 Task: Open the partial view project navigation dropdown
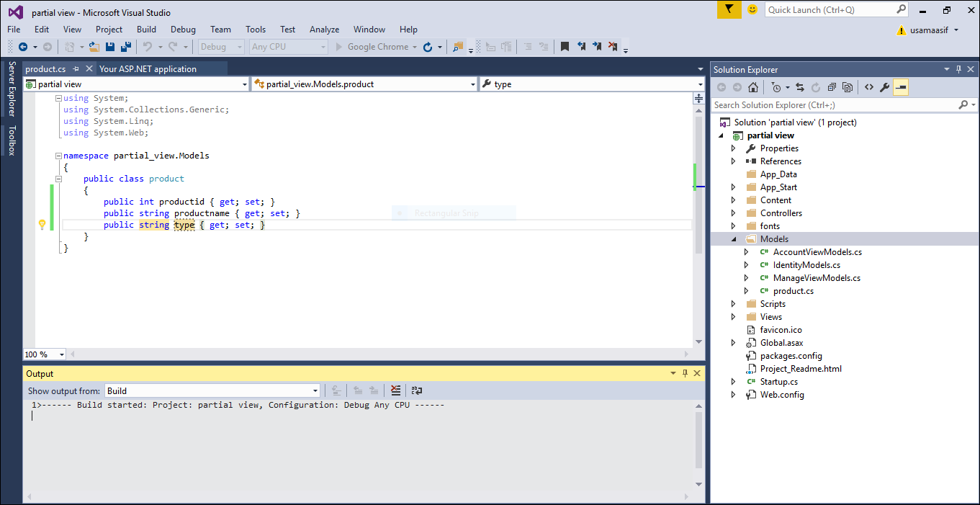coord(136,84)
